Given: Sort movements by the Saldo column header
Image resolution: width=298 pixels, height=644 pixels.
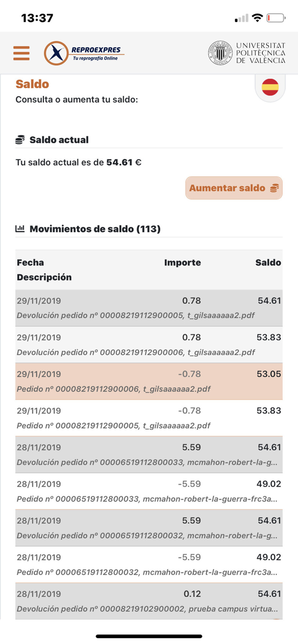Looking at the screenshot, I should click(x=268, y=262).
